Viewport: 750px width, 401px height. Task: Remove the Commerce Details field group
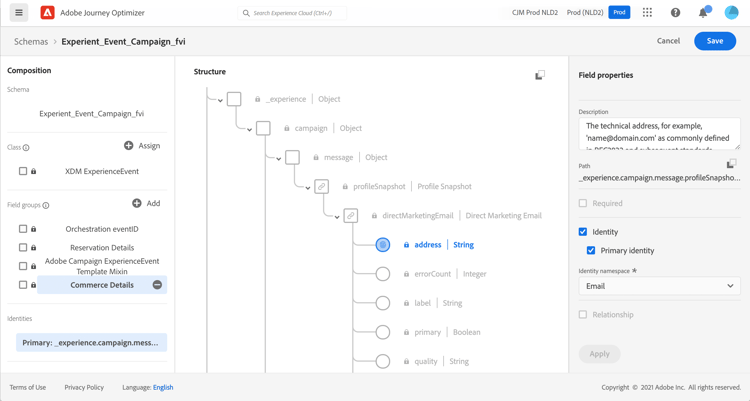pos(157,285)
